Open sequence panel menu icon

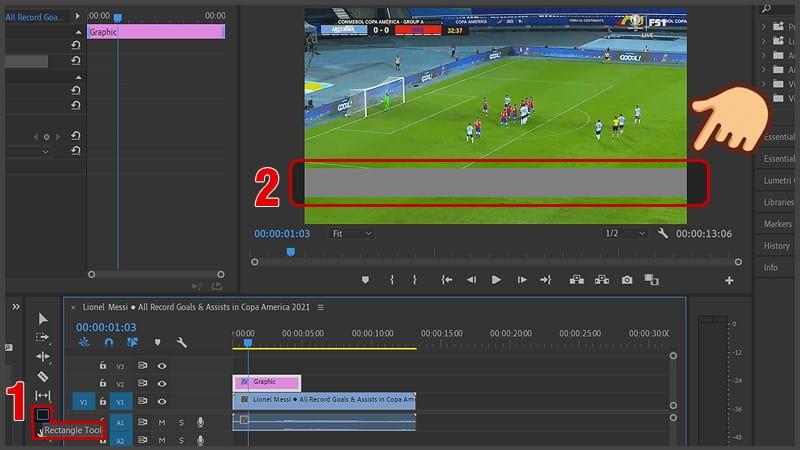tap(320, 307)
